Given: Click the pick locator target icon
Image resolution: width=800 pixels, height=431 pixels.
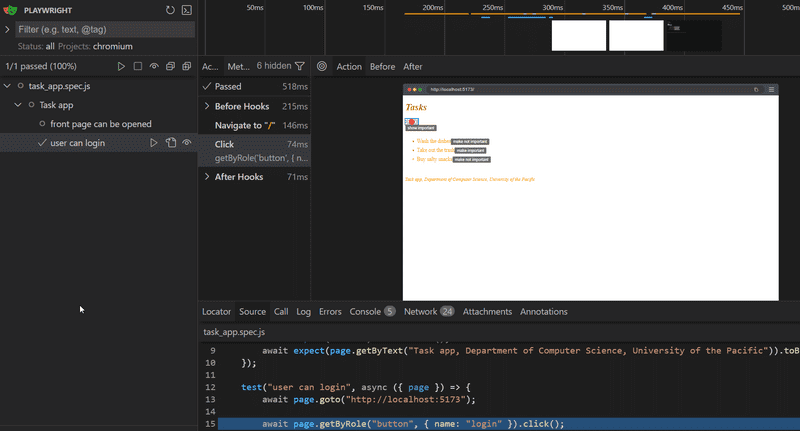Looking at the screenshot, I should (322, 66).
